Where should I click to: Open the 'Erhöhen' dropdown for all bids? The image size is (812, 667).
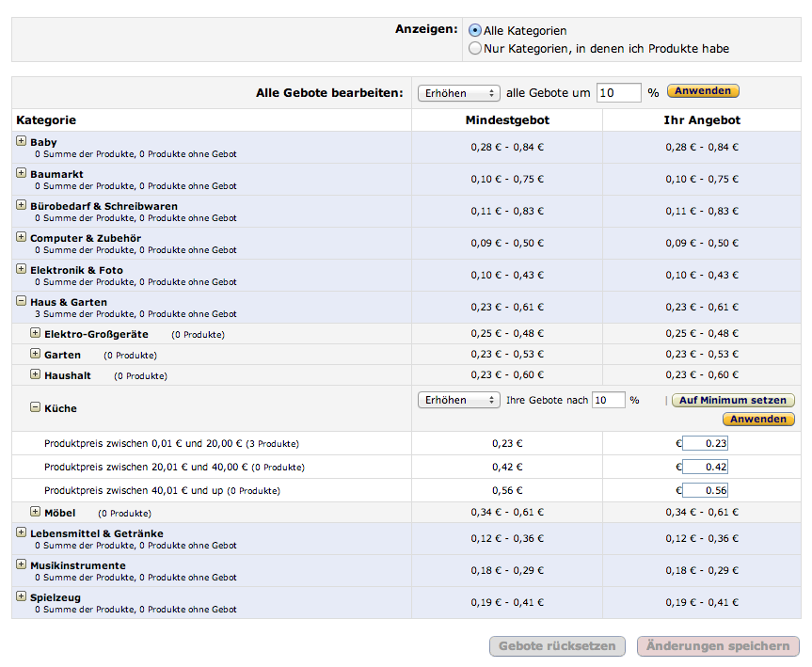459,93
